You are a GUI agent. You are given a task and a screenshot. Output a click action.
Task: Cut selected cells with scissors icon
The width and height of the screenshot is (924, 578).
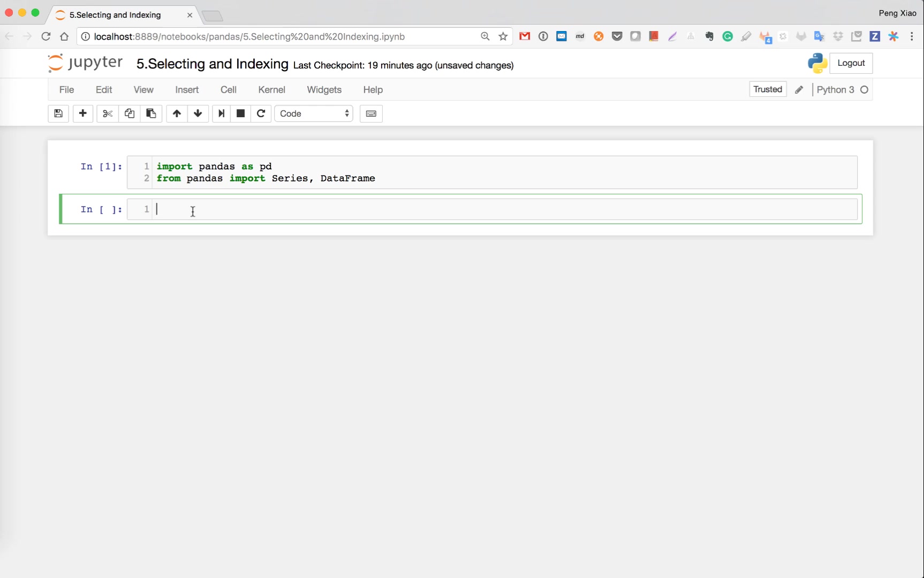pyautogui.click(x=108, y=113)
